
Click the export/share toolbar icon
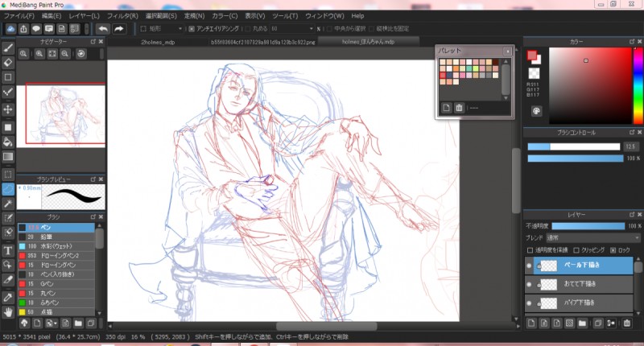(x=23, y=29)
